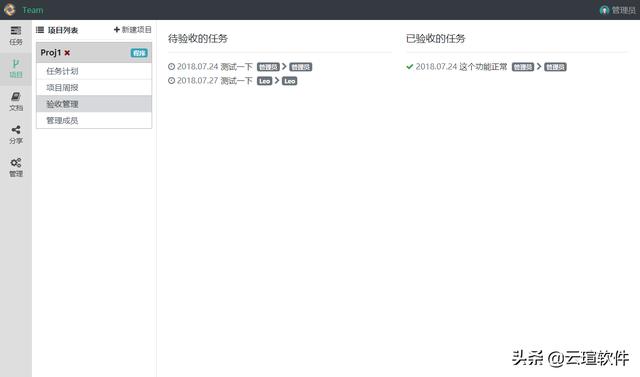The width and height of the screenshot is (640, 377).
Task: Click first 管理员 tag on 2018.07.24 测试一下
Action: (268, 67)
